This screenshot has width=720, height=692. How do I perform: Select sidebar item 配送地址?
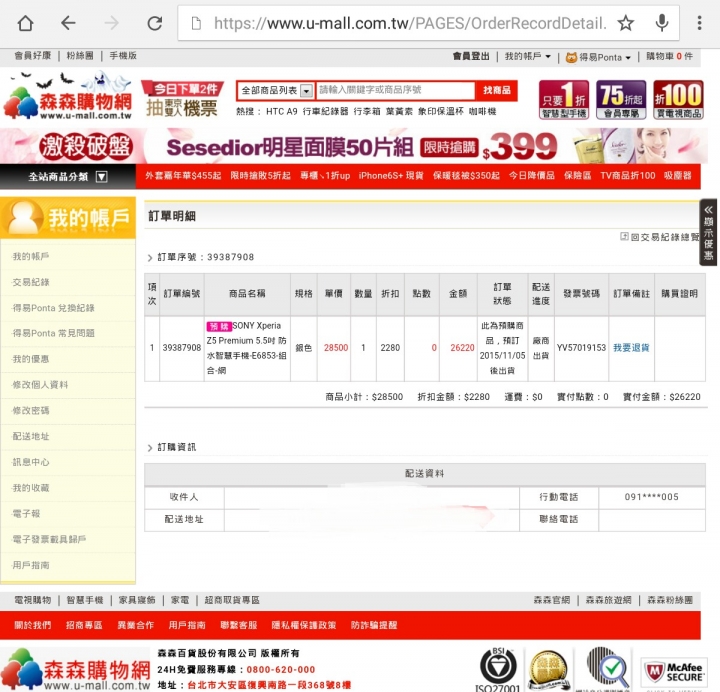coord(31,436)
